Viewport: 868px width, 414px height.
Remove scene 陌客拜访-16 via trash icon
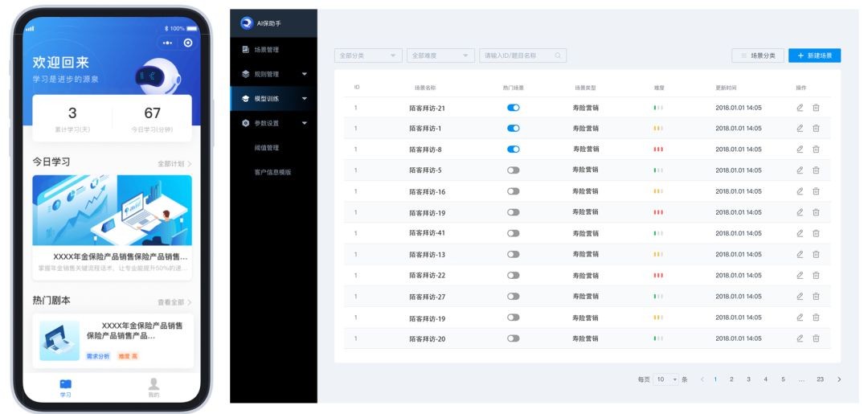(x=816, y=191)
